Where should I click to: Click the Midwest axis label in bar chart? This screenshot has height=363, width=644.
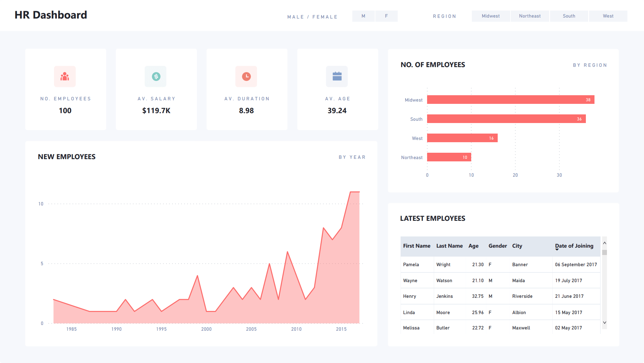point(414,100)
